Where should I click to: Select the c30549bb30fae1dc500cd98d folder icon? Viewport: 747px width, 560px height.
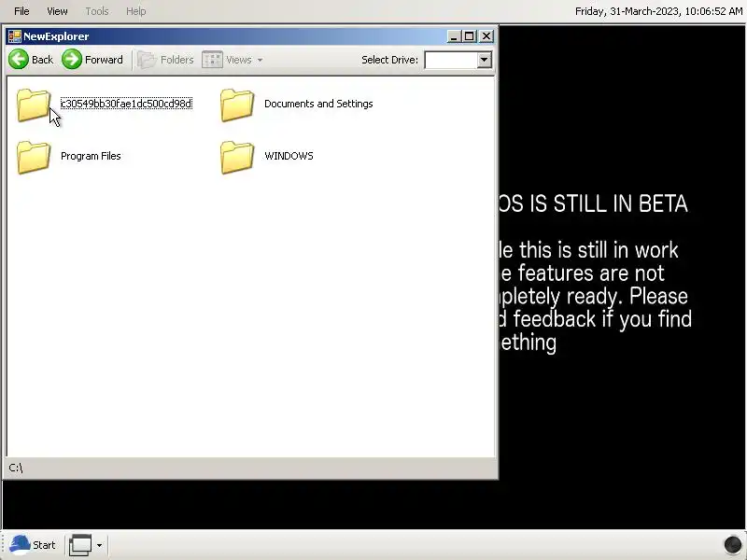34,105
